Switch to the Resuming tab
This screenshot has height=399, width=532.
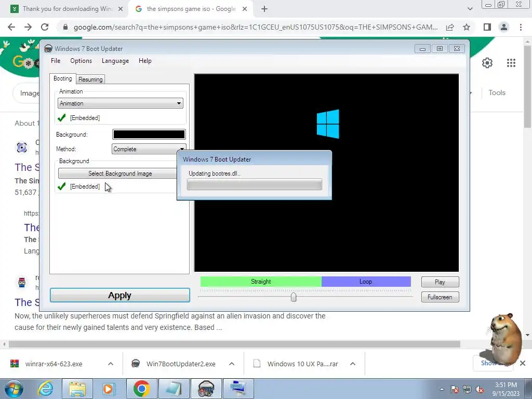[x=90, y=79]
